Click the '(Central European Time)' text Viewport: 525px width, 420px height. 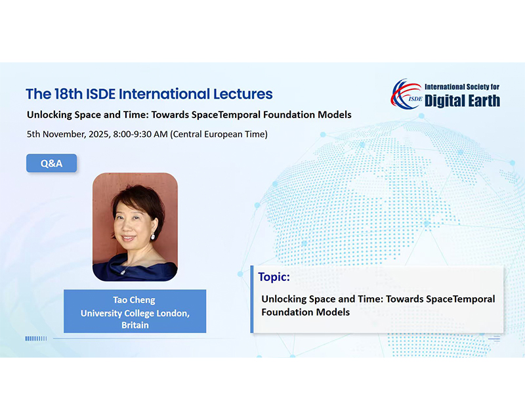click(x=220, y=135)
